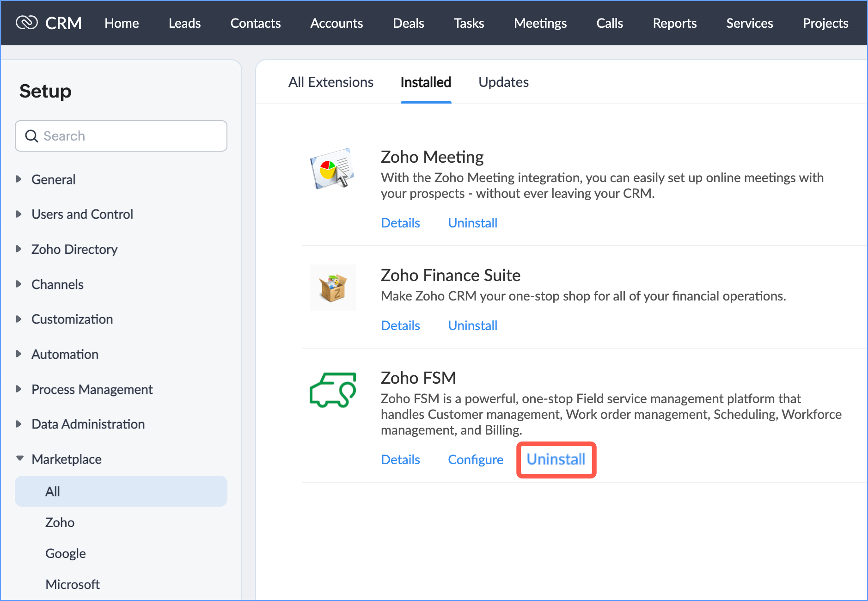View Details of Zoho Meeting

[400, 223]
